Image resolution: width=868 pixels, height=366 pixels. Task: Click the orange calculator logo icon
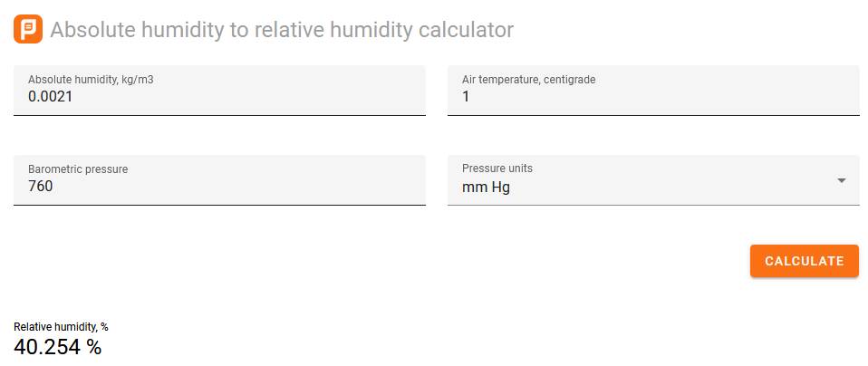point(28,30)
